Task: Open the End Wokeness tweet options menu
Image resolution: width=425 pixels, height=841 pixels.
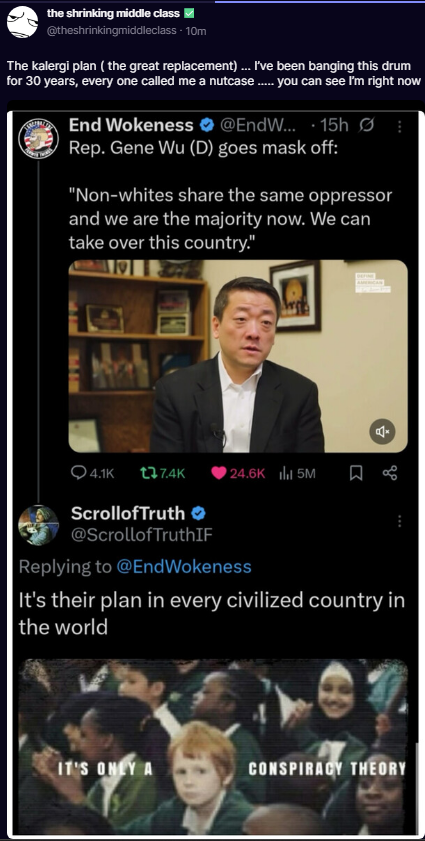Action: tap(399, 126)
